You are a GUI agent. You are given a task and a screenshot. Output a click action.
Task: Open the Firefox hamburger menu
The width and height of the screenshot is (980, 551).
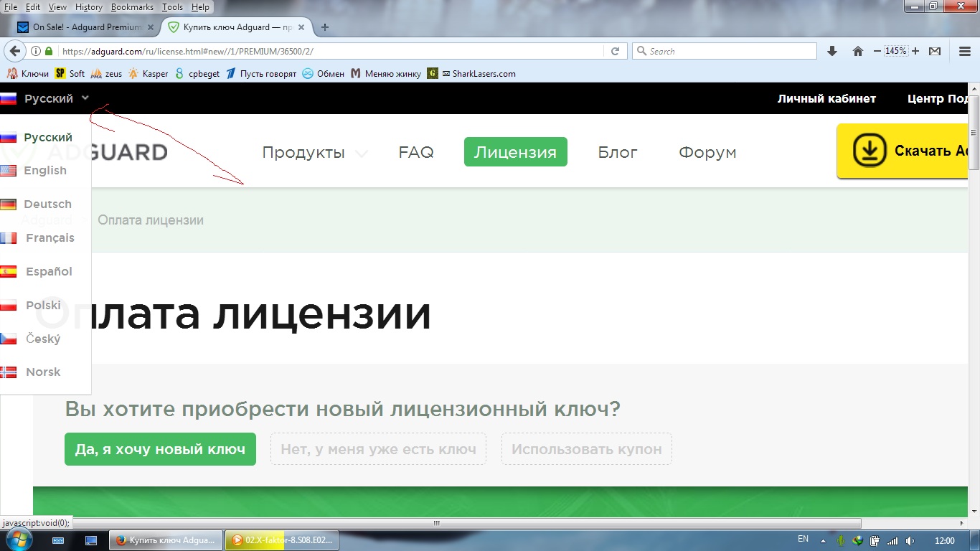[x=965, y=52]
